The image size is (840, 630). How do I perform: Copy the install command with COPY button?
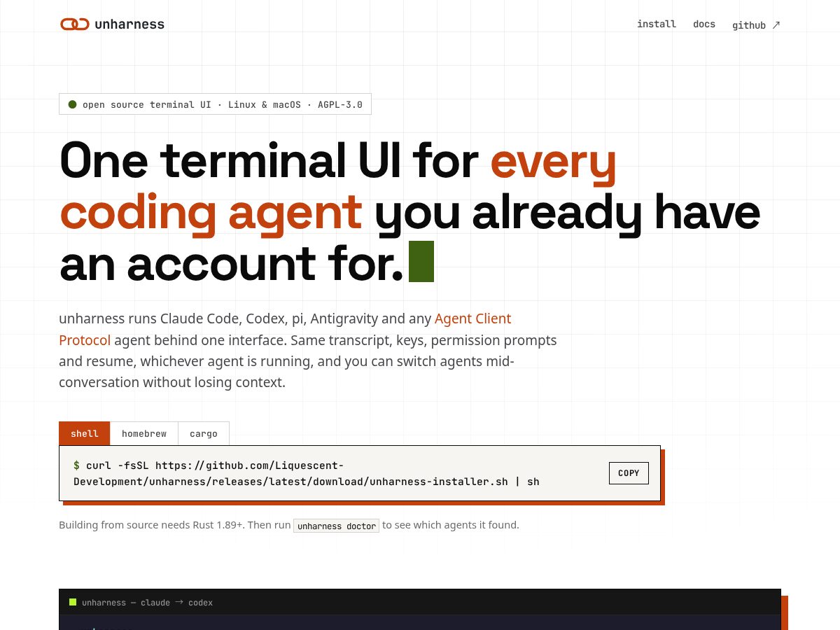click(629, 473)
